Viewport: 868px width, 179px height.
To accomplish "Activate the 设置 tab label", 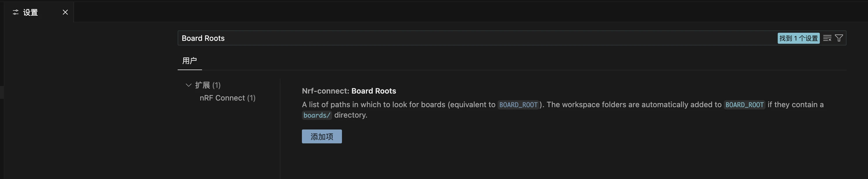I will pyautogui.click(x=30, y=12).
